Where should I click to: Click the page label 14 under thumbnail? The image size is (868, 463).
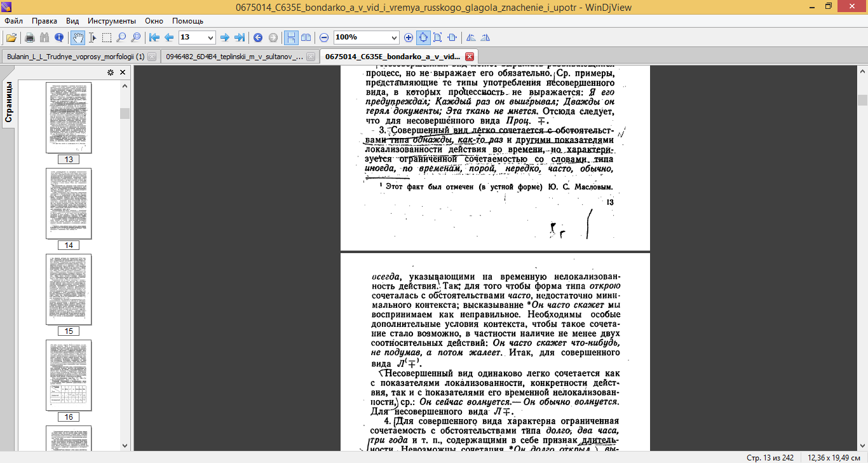click(69, 245)
